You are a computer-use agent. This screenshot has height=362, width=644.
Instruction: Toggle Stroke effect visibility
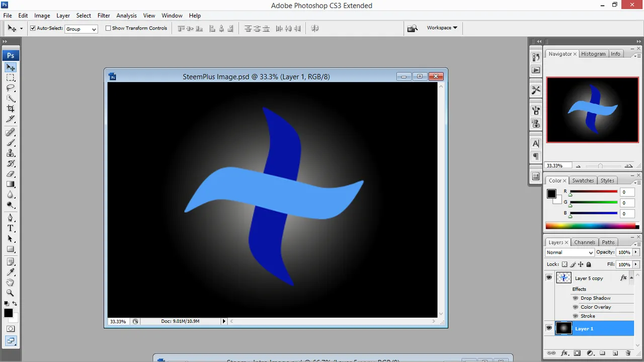(576, 316)
